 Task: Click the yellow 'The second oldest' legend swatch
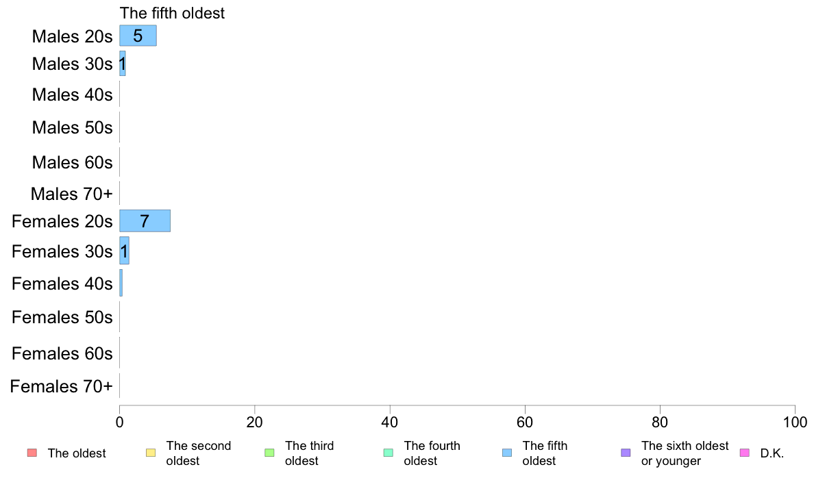click(151, 453)
